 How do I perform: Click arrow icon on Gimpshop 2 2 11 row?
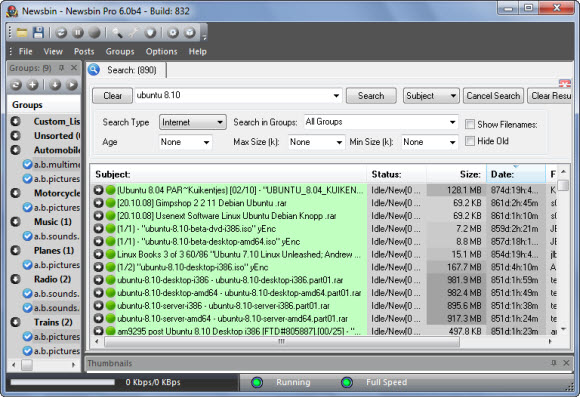click(98, 203)
